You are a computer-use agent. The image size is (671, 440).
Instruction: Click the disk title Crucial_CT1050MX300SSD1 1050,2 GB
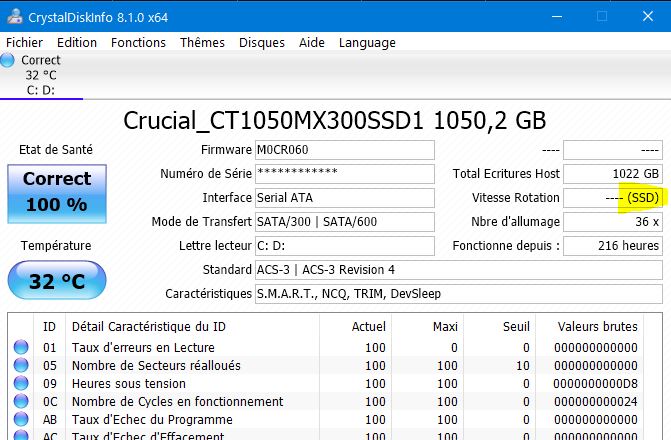[x=335, y=120]
